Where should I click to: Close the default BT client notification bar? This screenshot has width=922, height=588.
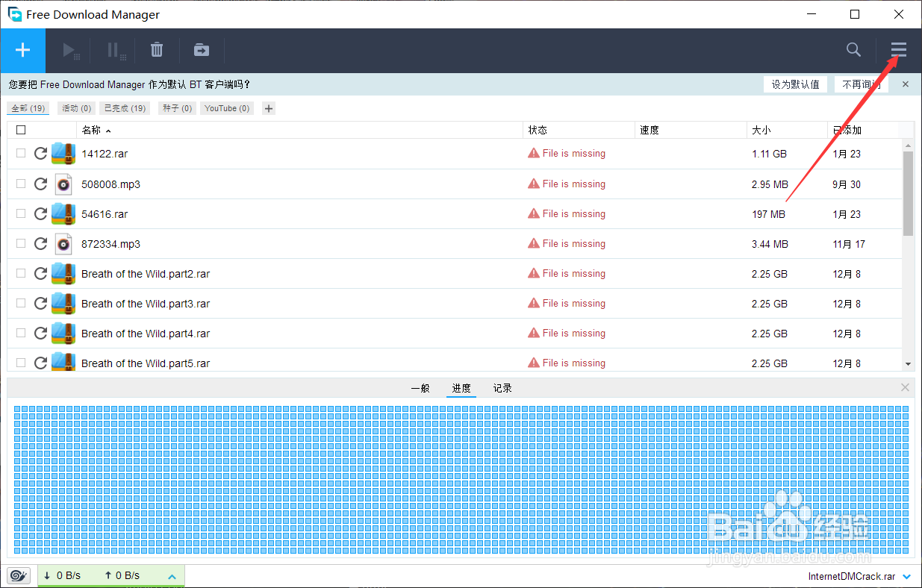tap(906, 84)
